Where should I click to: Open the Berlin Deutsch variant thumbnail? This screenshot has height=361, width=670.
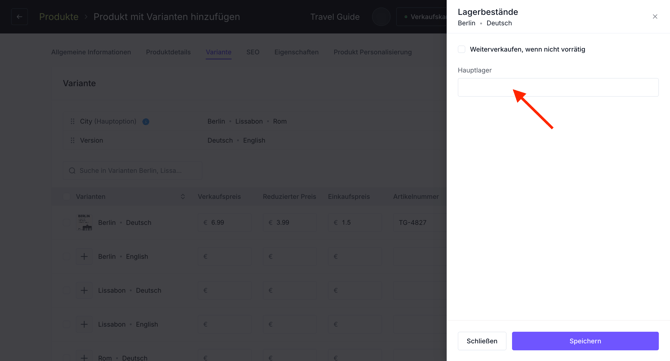point(84,223)
